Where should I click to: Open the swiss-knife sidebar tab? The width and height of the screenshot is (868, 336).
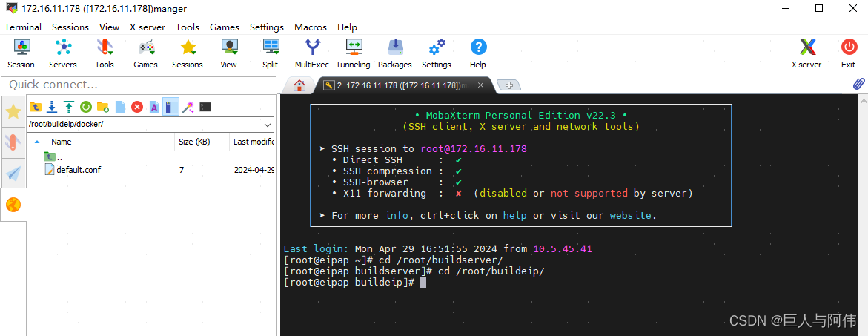coord(13,143)
